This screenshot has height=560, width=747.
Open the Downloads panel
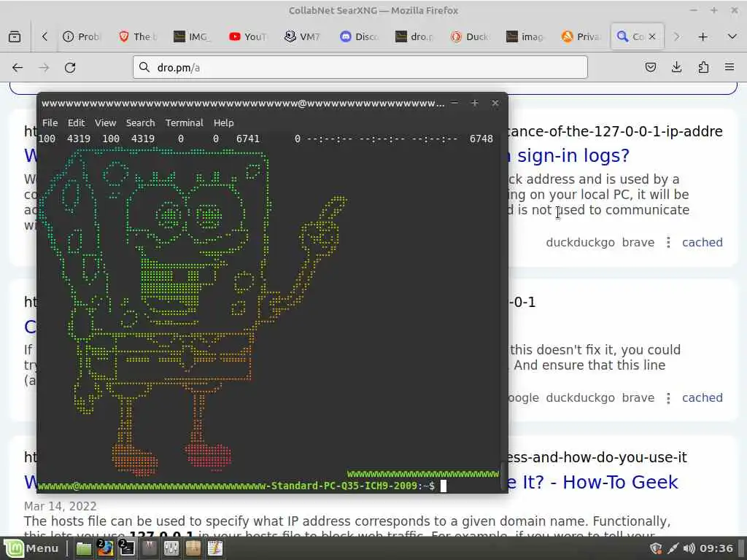[676, 67]
